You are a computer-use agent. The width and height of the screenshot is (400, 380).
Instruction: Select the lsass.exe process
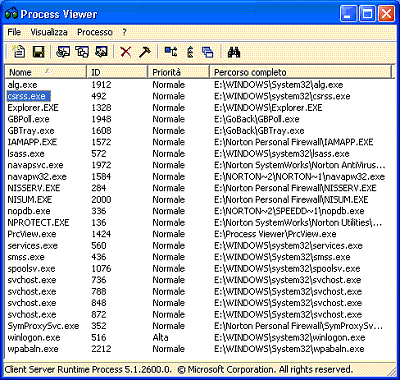coord(26,154)
